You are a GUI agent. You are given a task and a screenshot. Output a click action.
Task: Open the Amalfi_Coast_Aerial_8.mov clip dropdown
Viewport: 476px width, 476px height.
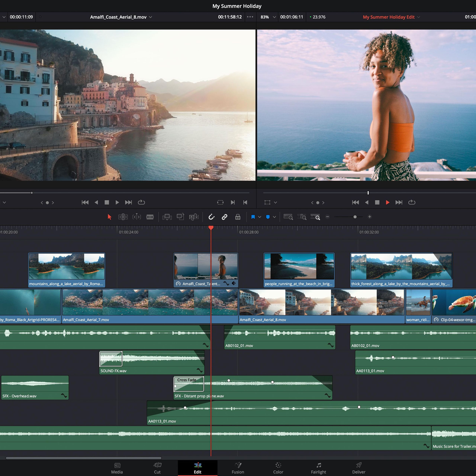(x=151, y=17)
